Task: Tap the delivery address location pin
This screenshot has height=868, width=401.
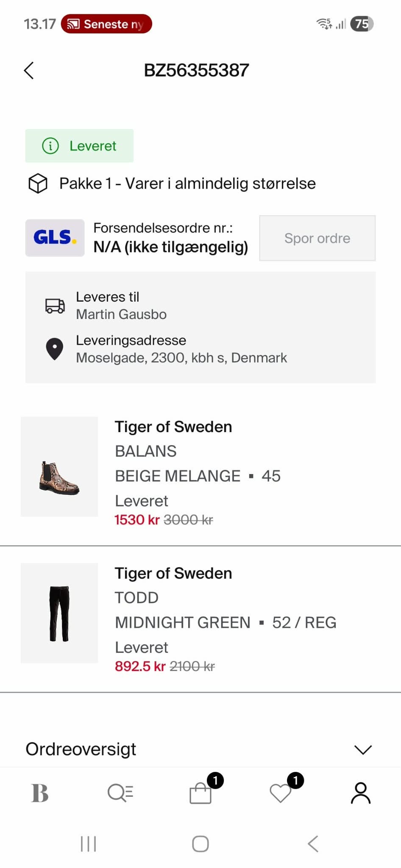Action: click(x=54, y=349)
